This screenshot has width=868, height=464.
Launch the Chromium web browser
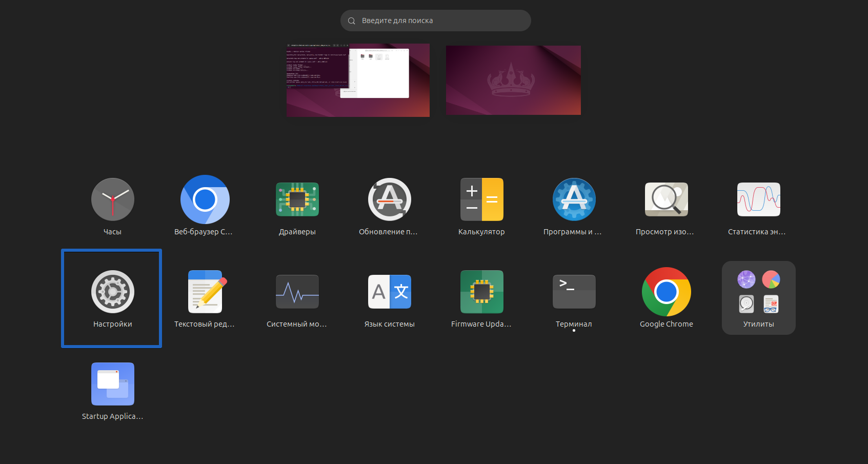(205, 200)
